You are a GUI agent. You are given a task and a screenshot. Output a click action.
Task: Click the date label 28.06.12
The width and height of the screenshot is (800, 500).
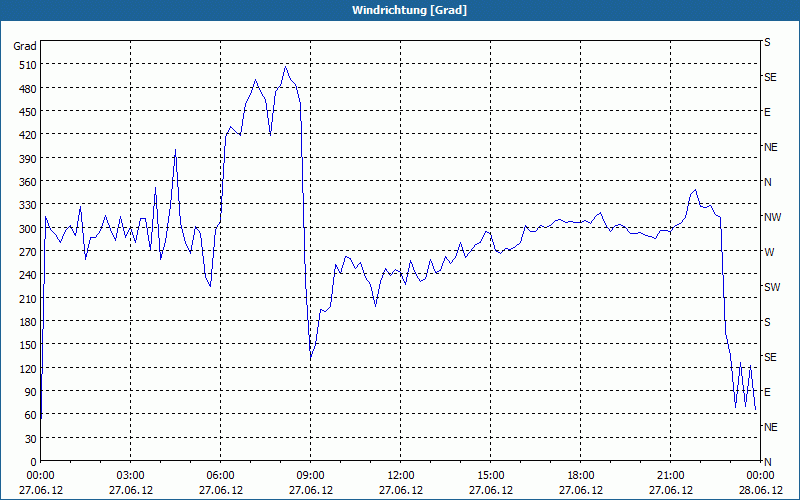click(760, 490)
